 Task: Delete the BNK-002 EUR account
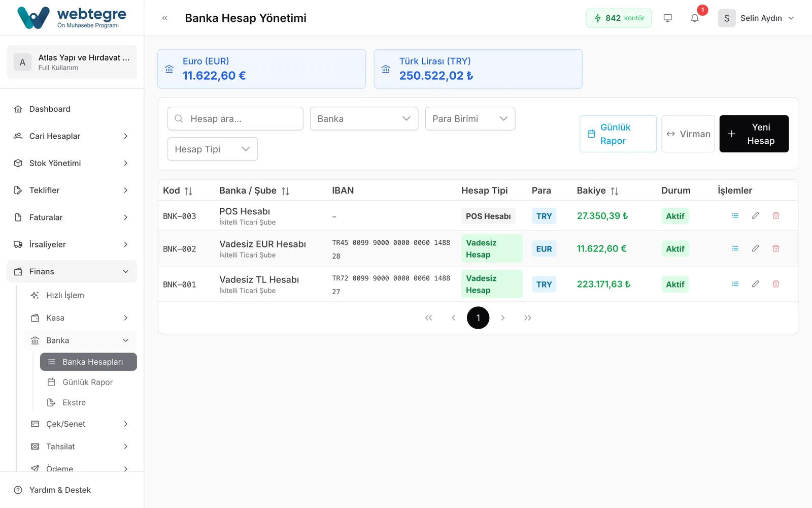775,248
